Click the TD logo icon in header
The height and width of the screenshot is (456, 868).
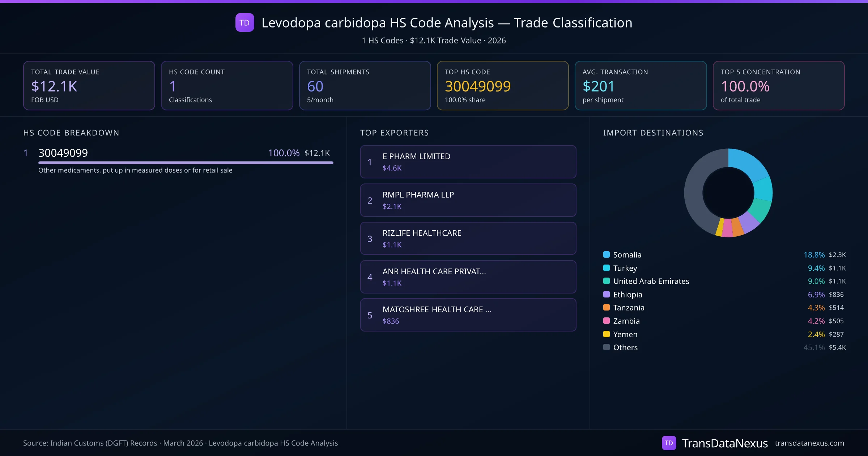(244, 22)
